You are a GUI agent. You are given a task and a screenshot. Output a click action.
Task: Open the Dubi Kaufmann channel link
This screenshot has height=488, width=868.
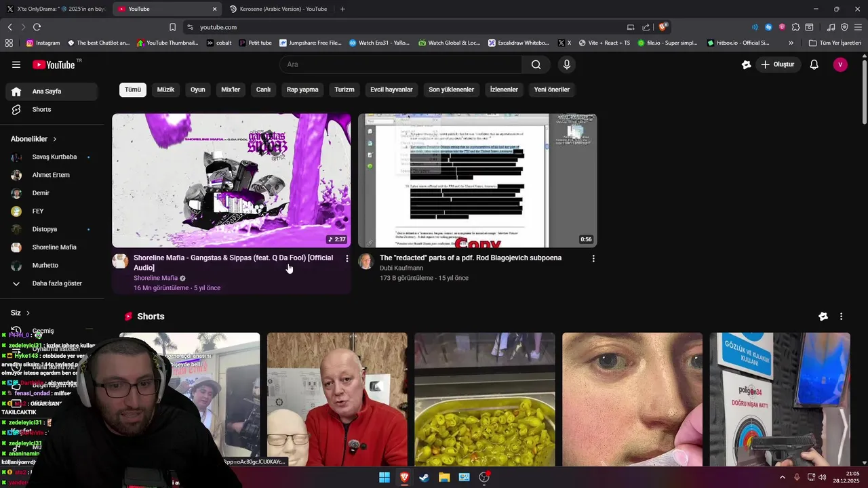coord(401,268)
